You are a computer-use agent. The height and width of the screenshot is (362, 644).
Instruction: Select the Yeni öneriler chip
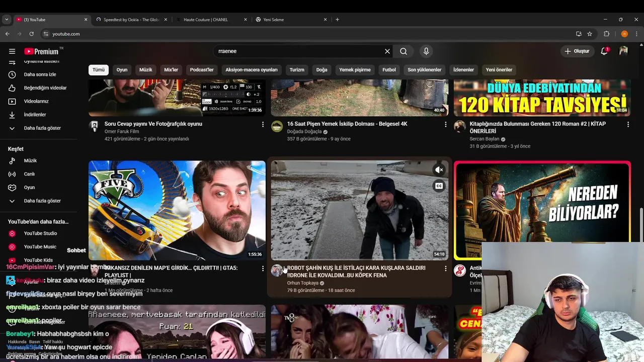[499, 70]
